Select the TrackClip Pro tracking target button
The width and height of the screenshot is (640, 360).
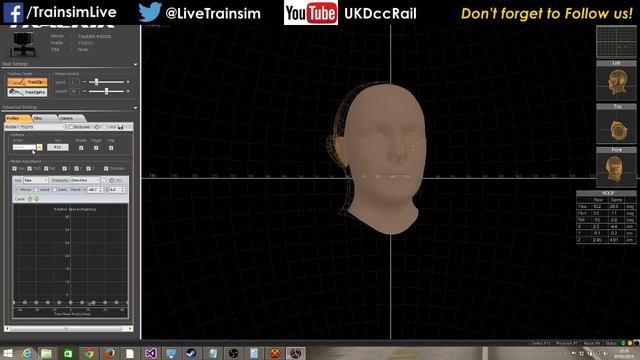coord(27,92)
